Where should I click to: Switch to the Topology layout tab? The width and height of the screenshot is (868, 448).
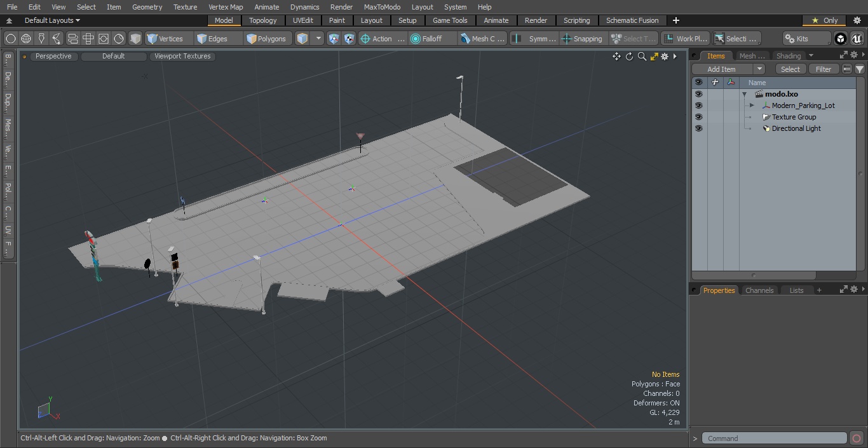[x=262, y=20]
